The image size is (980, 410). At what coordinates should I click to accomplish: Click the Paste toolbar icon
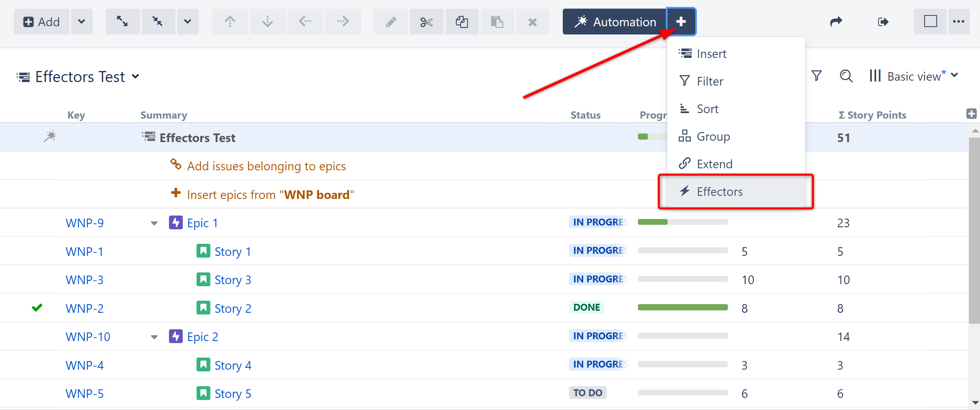click(497, 22)
